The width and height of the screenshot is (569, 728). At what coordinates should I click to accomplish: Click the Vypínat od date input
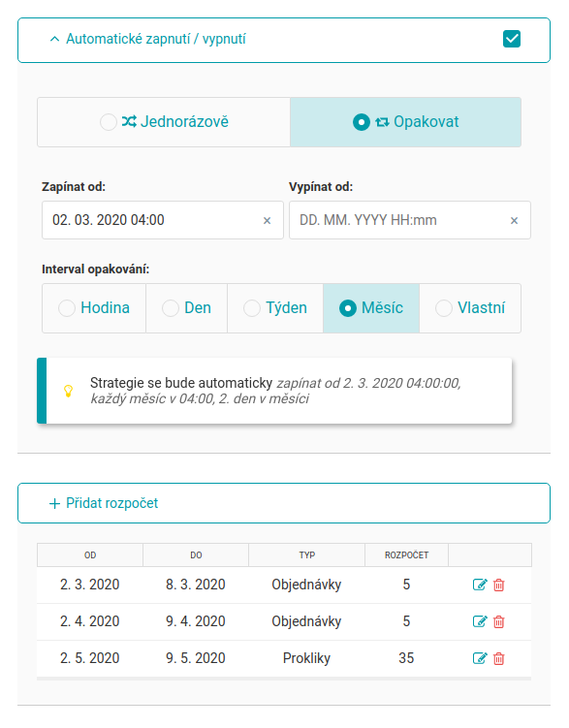400,220
